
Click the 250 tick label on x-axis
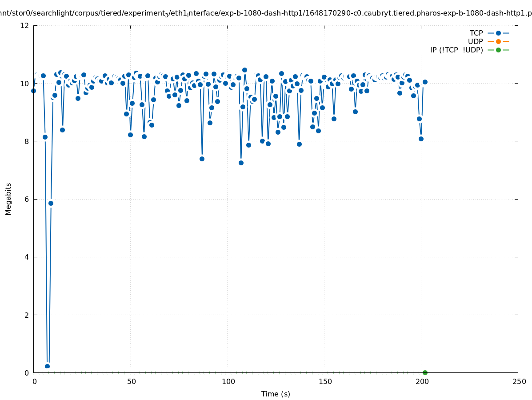[519, 381]
